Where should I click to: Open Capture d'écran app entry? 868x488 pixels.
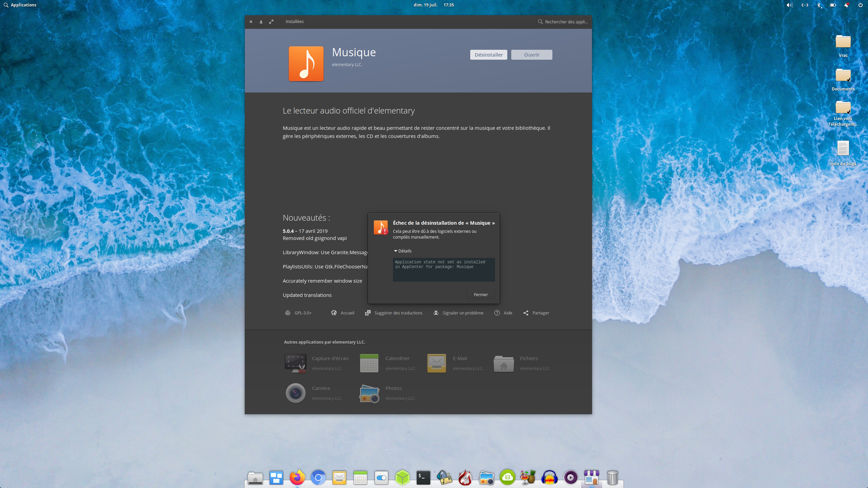[317, 363]
